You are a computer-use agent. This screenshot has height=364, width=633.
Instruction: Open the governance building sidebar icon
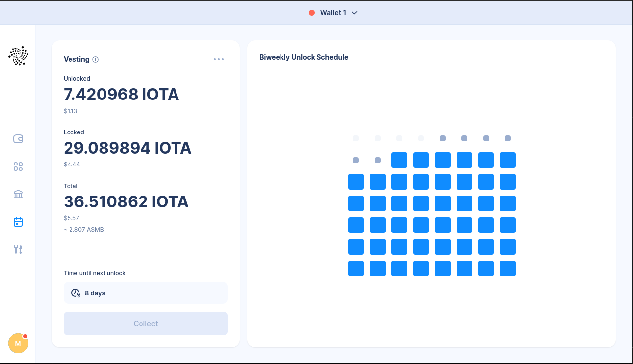[x=18, y=194]
